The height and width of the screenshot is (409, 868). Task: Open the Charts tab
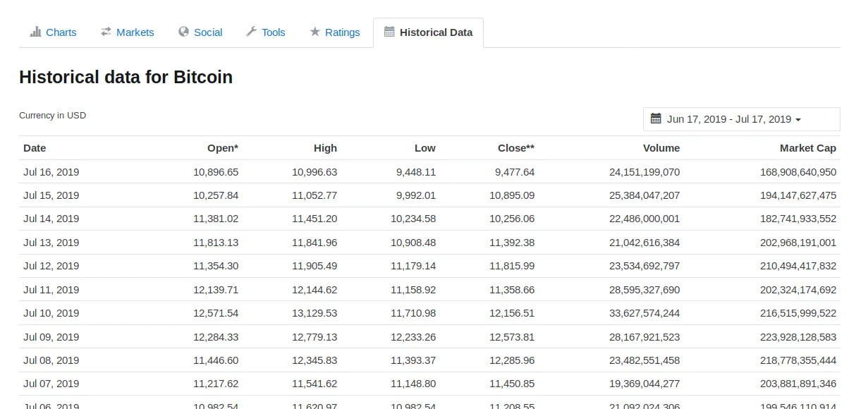pos(54,32)
